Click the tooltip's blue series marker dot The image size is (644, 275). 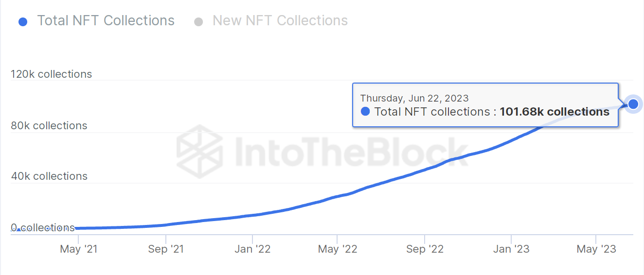[x=365, y=112]
